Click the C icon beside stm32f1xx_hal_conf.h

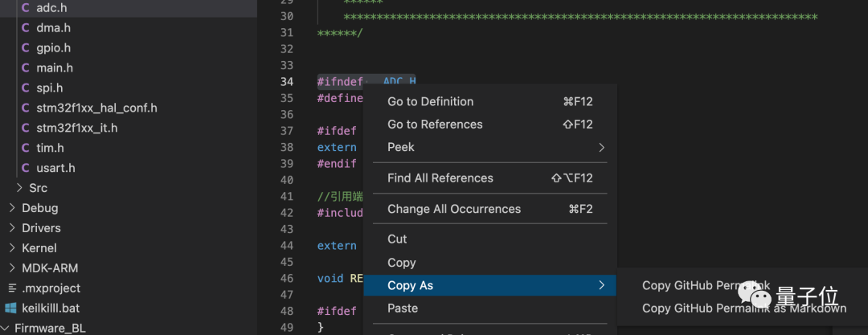25,108
